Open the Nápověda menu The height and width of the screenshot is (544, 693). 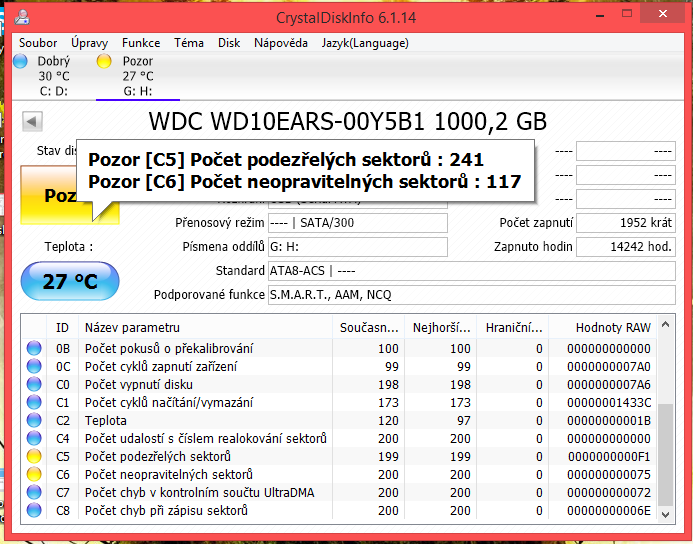(x=281, y=43)
